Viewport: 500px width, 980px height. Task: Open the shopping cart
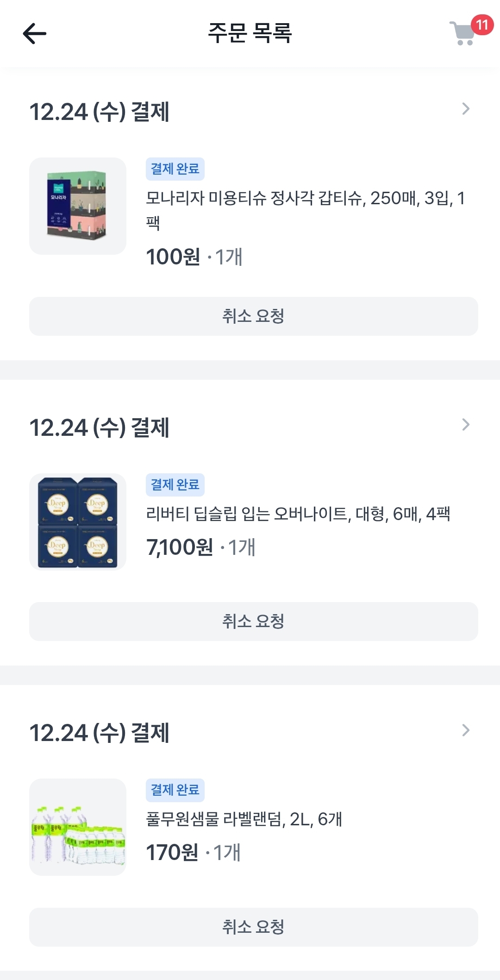tap(463, 33)
